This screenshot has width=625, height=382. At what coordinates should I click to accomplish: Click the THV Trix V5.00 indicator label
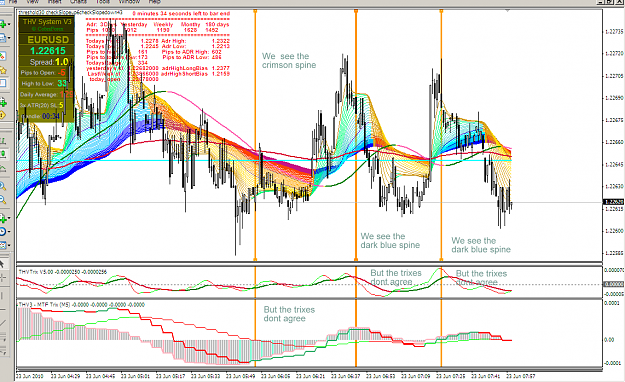tap(63, 272)
